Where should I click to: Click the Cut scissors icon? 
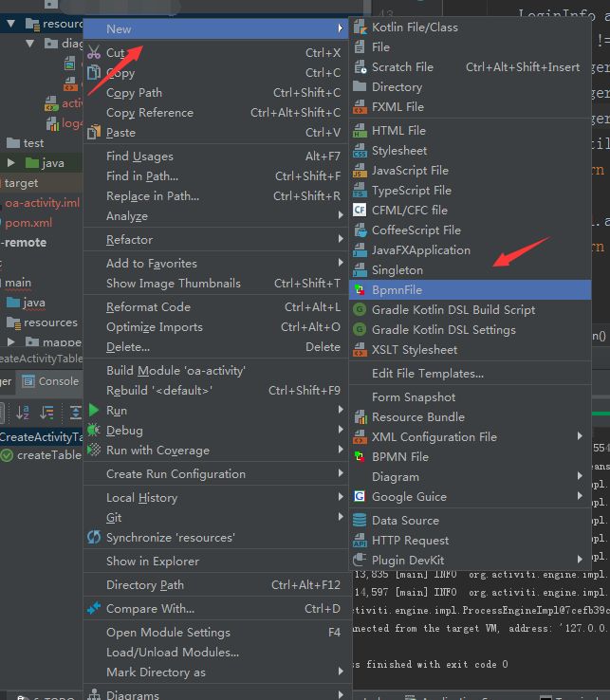[x=94, y=53]
